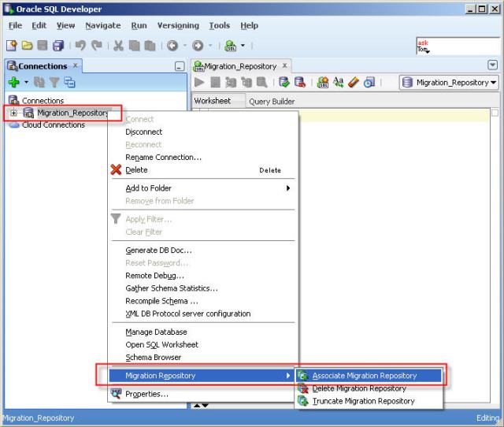The height and width of the screenshot is (427, 504).
Task: Click the Commit icon in worksheet toolbar
Action: pos(284,82)
